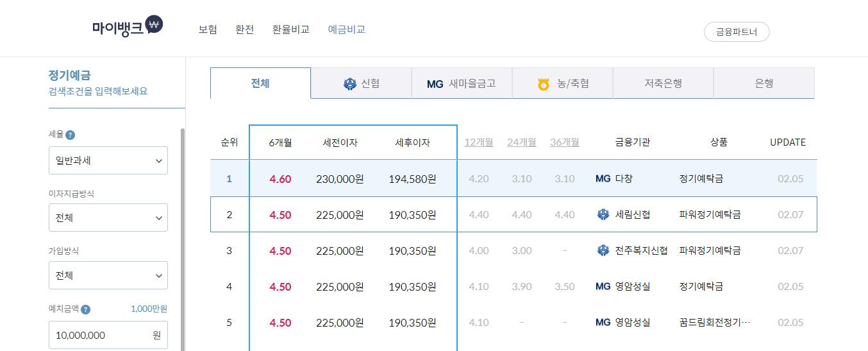
Task: Click the 예치금액 input showing 10,000,000
Action: click(x=108, y=335)
